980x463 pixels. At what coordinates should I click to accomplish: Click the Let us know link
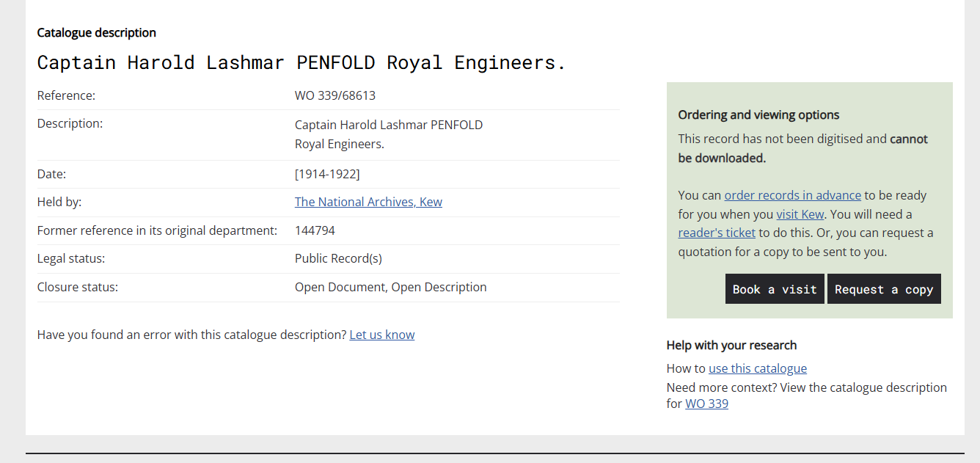click(382, 335)
